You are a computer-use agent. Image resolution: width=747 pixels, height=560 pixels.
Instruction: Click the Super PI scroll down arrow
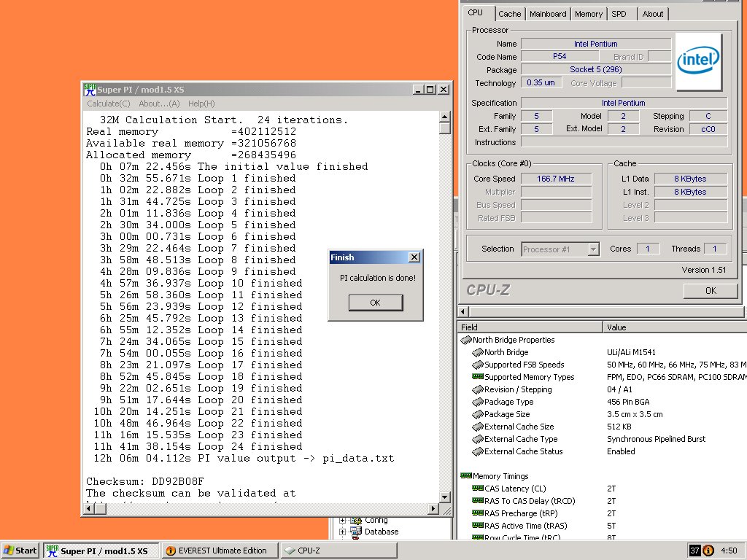coord(444,497)
